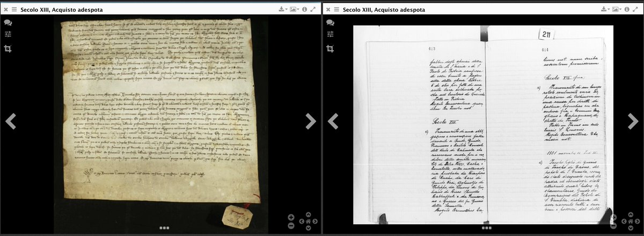Open the hamburger menu in right window
The image size is (644, 236).
point(336,10)
